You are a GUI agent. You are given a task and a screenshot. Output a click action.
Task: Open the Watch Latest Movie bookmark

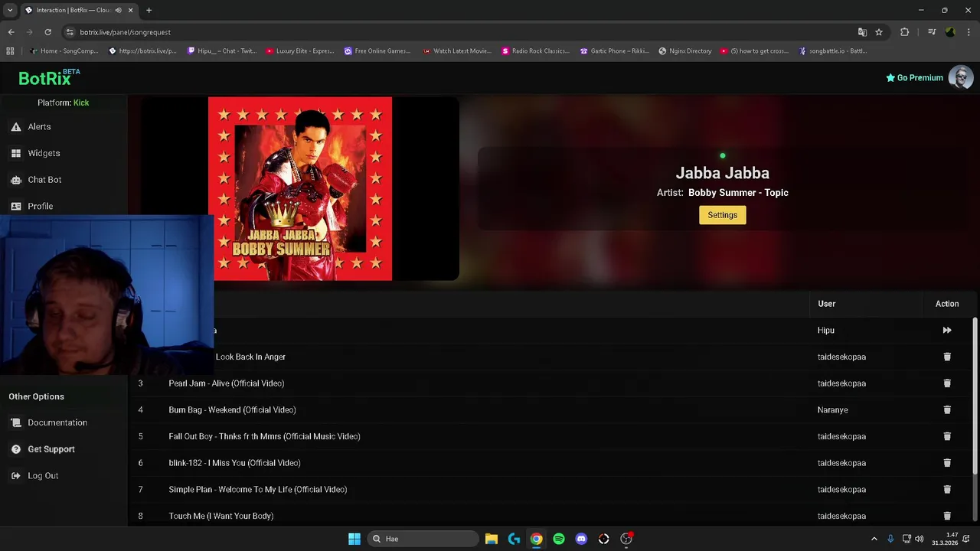tap(457, 51)
